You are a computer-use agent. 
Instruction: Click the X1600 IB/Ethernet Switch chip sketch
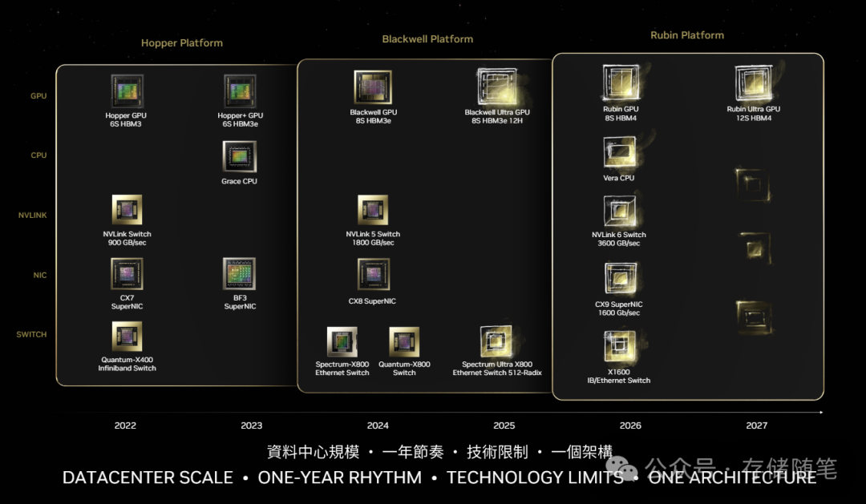[620, 347]
